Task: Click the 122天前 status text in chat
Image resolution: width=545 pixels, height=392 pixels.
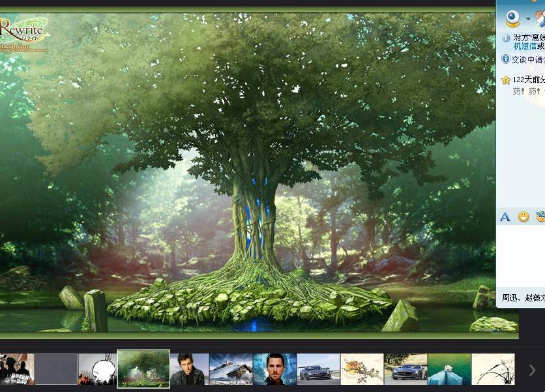Action: (529, 80)
